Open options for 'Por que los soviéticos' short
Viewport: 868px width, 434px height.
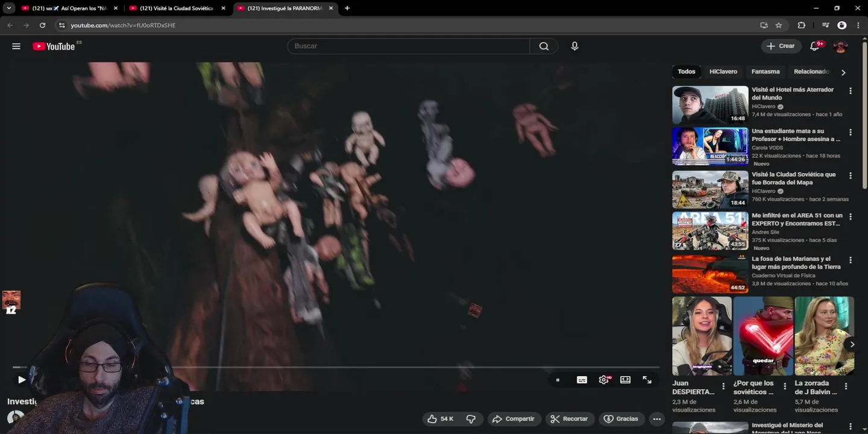click(x=785, y=386)
